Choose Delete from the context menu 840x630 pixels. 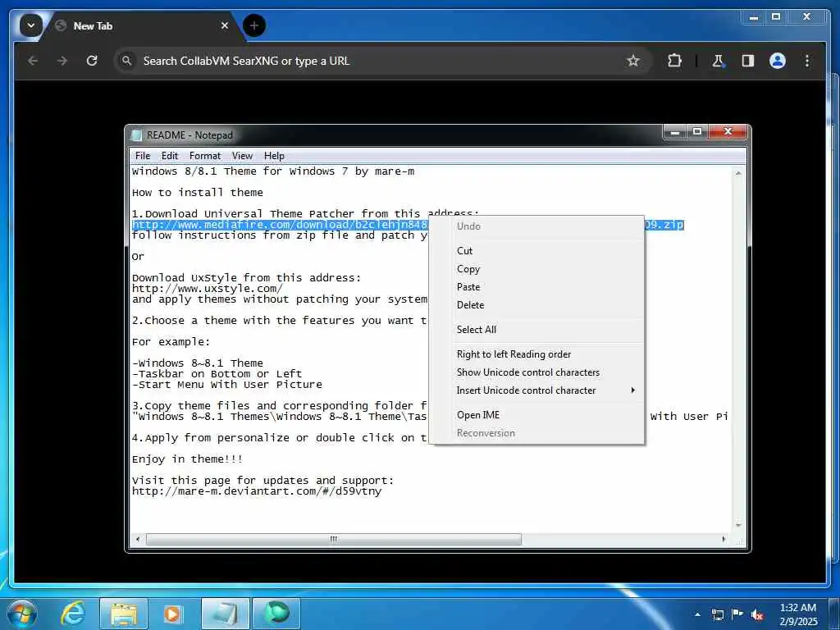coord(536,305)
